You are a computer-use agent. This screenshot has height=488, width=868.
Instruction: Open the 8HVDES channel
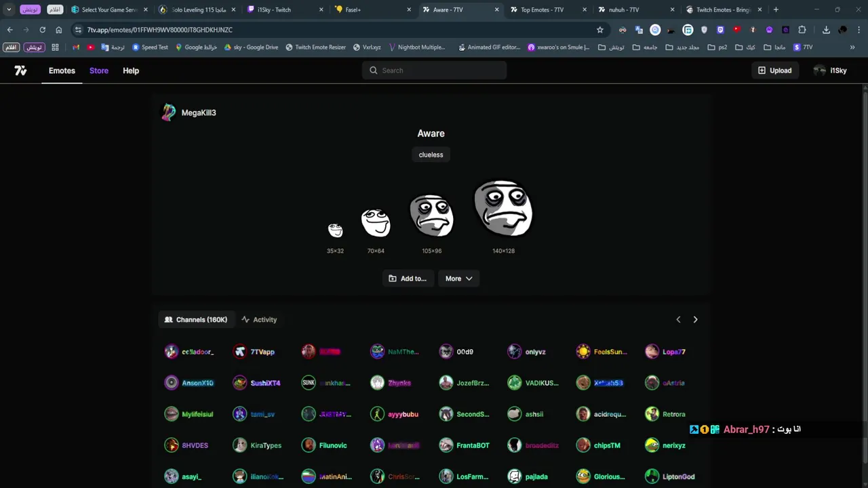pos(187,445)
